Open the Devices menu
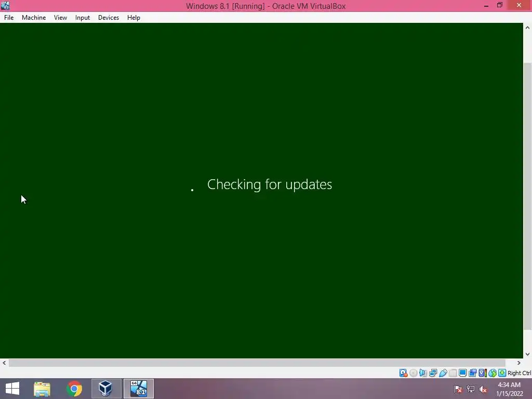The width and height of the screenshot is (532, 399). pyautogui.click(x=109, y=18)
